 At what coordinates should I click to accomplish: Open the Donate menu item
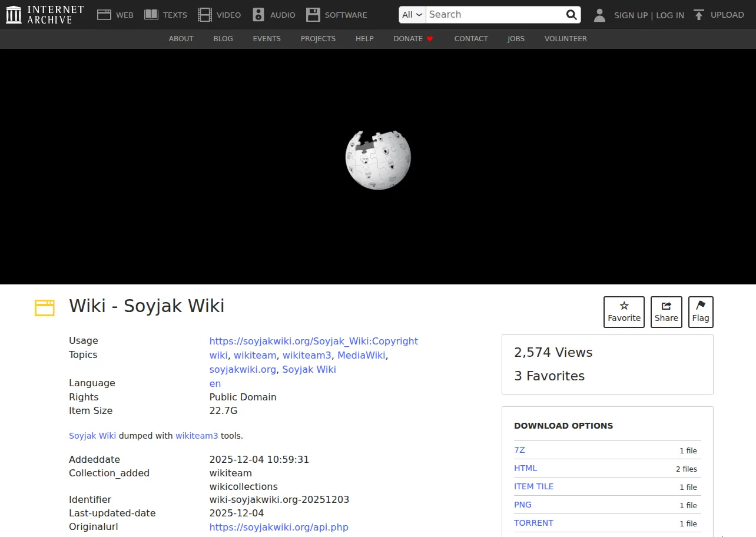click(x=408, y=39)
